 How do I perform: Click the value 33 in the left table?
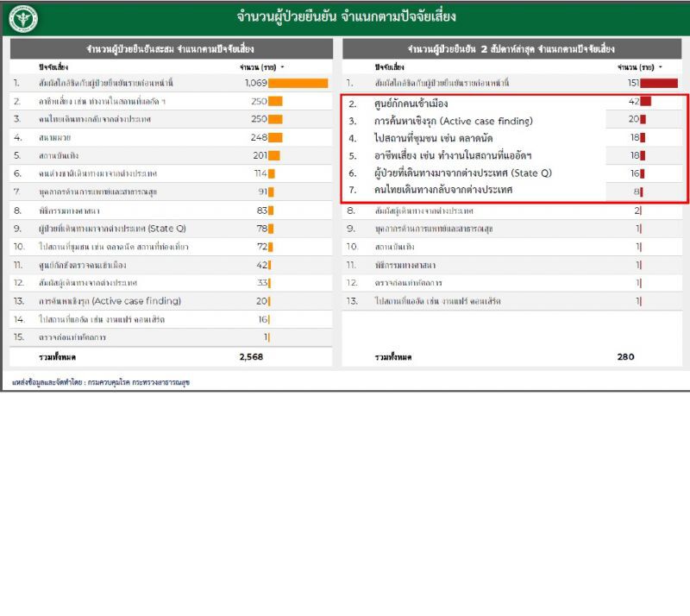coord(262,283)
